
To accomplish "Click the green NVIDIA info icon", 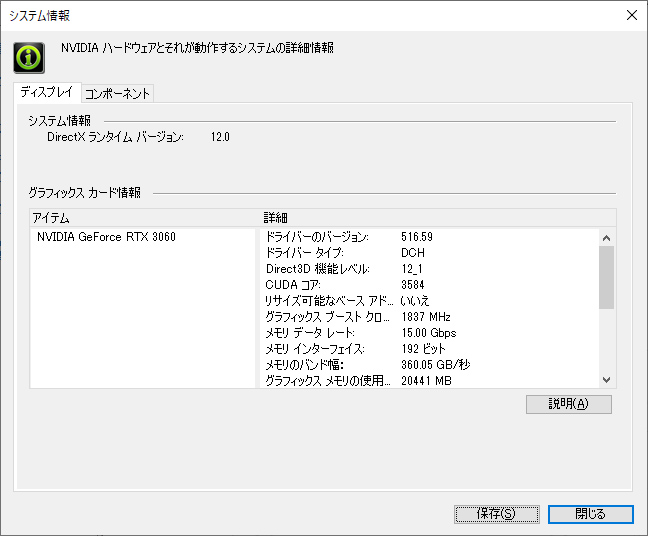I will pos(29,58).
